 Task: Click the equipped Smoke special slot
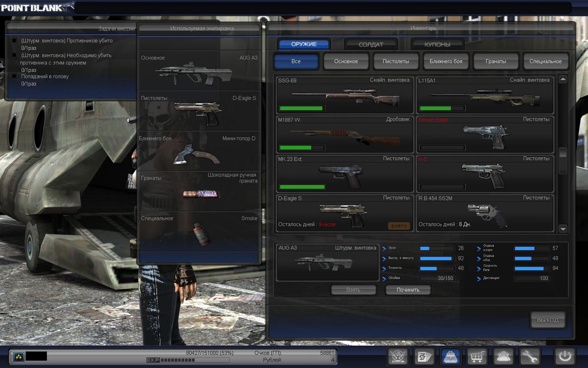pos(199,231)
